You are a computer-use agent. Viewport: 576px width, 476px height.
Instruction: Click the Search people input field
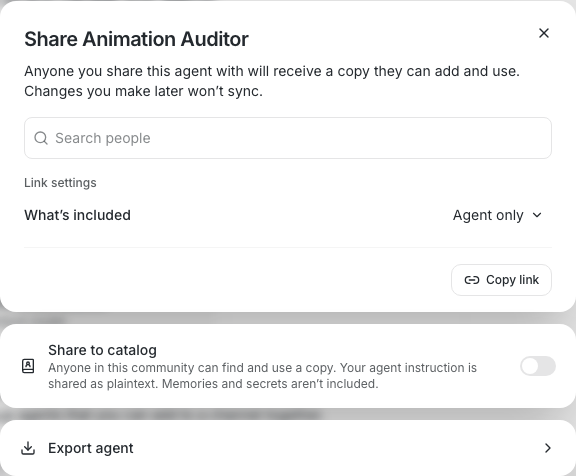click(x=288, y=138)
